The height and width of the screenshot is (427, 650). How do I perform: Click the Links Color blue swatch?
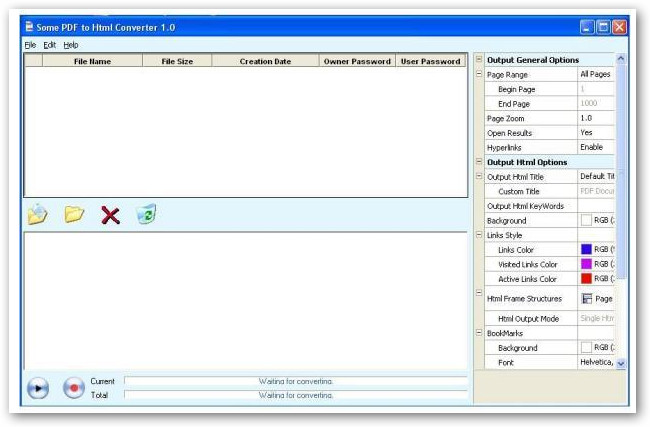(x=586, y=249)
